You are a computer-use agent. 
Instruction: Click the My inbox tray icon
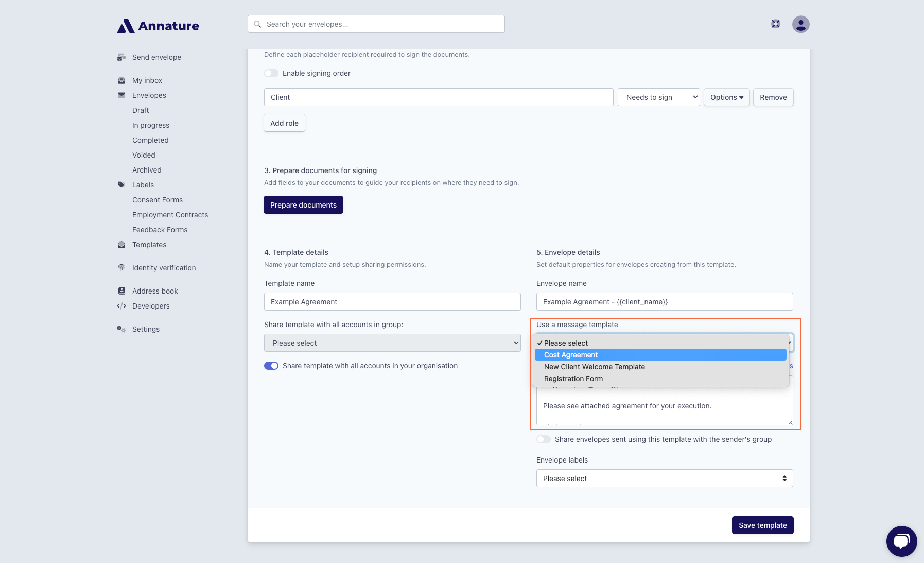click(121, 80)
